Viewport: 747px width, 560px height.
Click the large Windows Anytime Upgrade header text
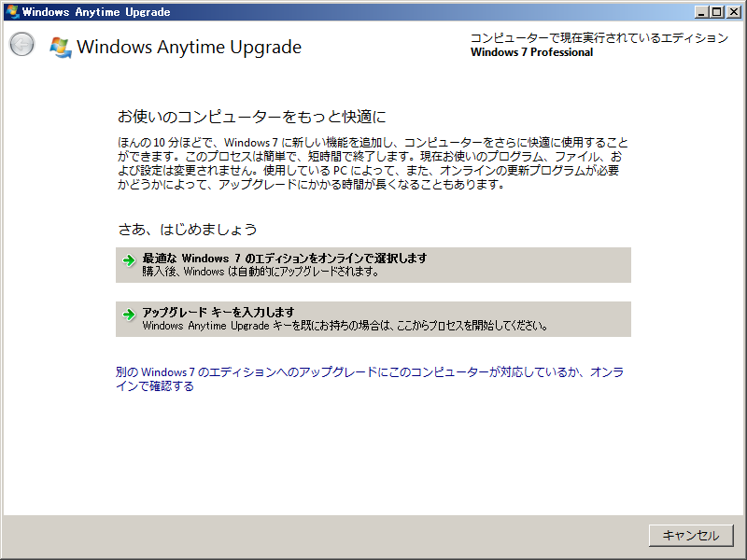point(189,47)
